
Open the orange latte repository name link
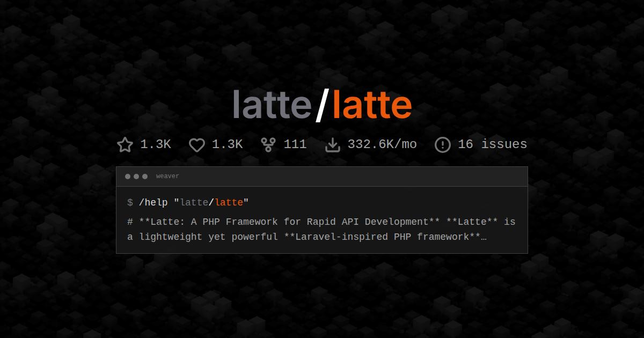[x=371, y=105]
